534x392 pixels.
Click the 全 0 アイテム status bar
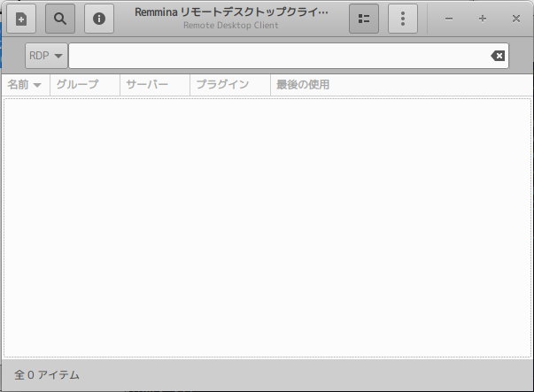coord(47,375)
